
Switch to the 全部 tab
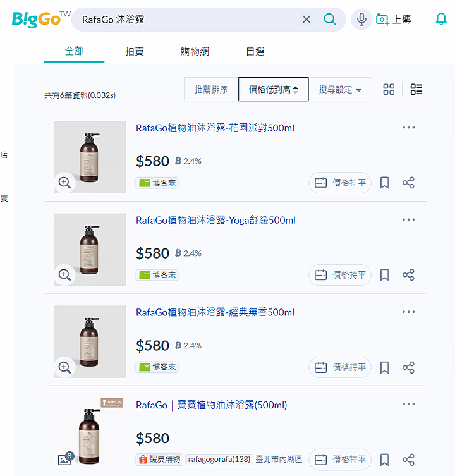(x=74, y=51)
